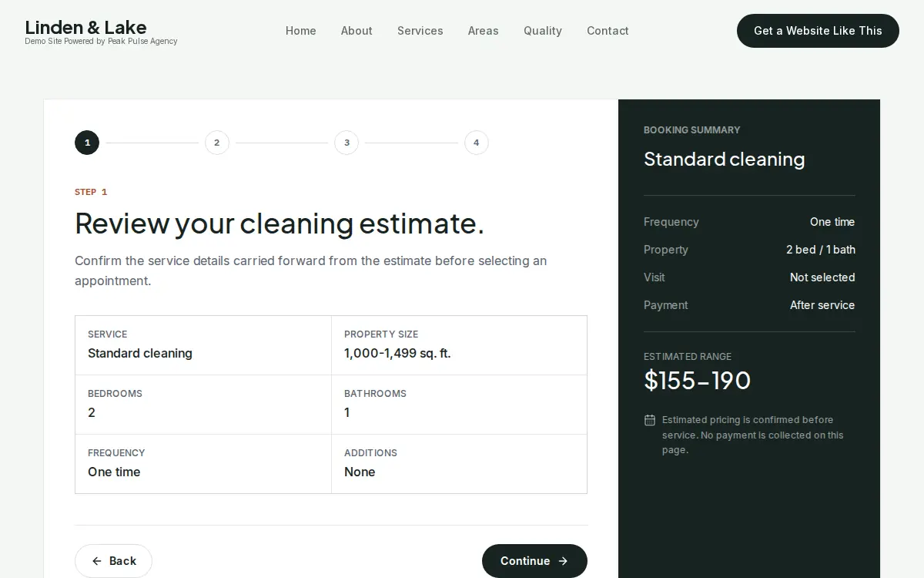Click the Additions value 'None'
The height and width of the screenshot is (578, 924).
click(x=360, y=472)
